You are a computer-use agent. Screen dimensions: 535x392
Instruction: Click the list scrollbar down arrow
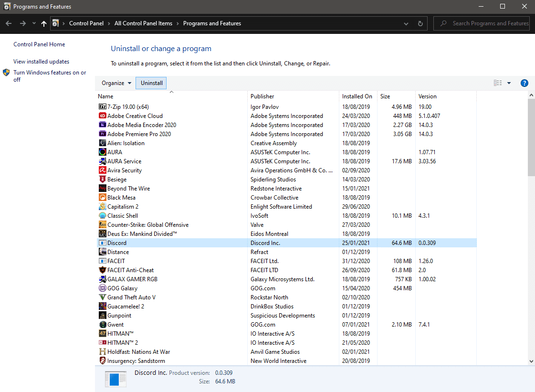tap(531, 361)
